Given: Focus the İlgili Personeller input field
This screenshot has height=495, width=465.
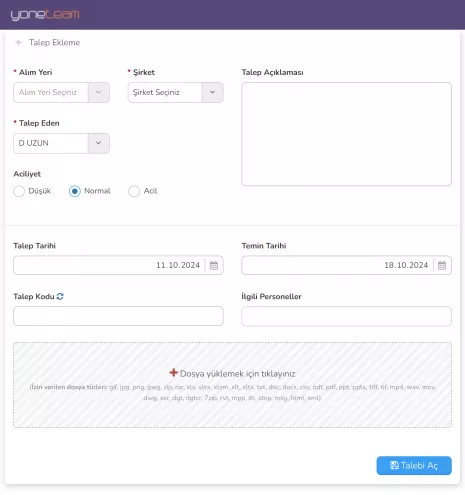Looking at the screenshot, I should pyautogui.click(x=346, y=316).
